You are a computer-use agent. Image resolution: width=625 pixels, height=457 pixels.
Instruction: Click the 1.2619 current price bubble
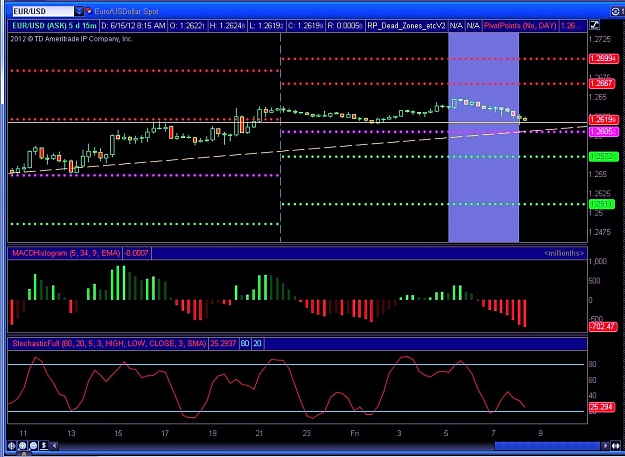[x=604, y=120]
